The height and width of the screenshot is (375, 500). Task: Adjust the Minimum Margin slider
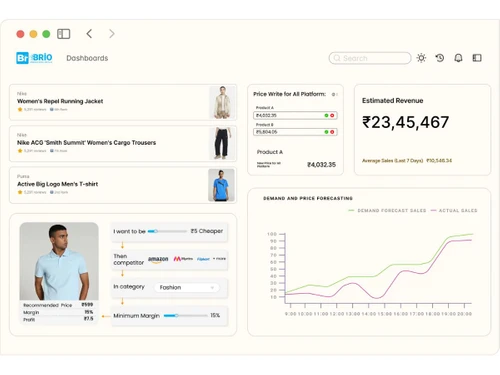point(185,315)
